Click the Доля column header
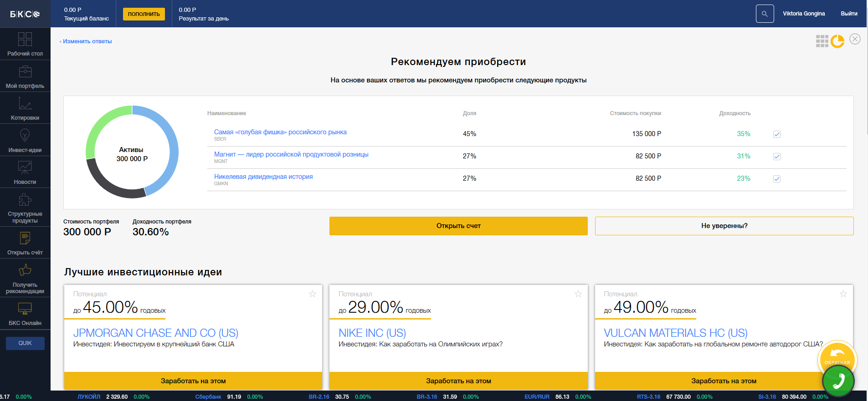The width and height of the screenshot is (868, 401). (x=469, y=113)
